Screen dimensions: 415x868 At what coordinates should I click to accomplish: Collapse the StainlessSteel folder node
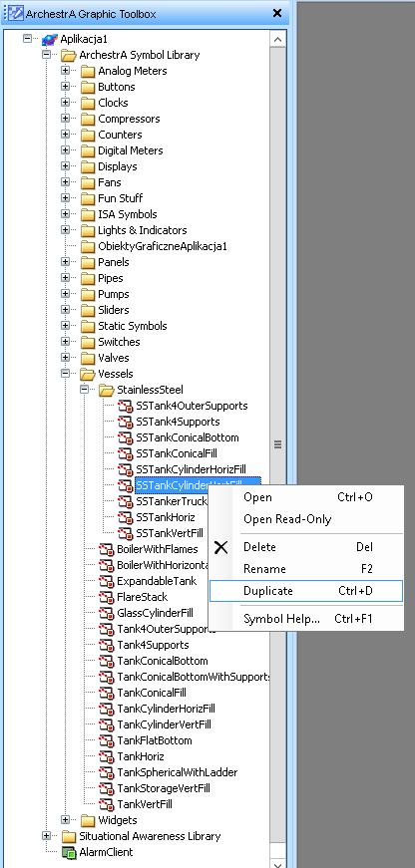[x=84, y=390]
